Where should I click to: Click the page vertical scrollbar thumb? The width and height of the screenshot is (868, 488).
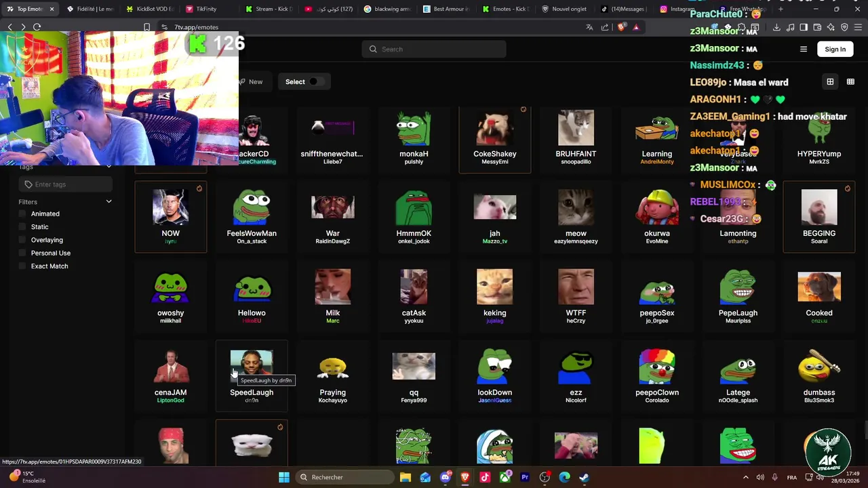coord(865,430)
